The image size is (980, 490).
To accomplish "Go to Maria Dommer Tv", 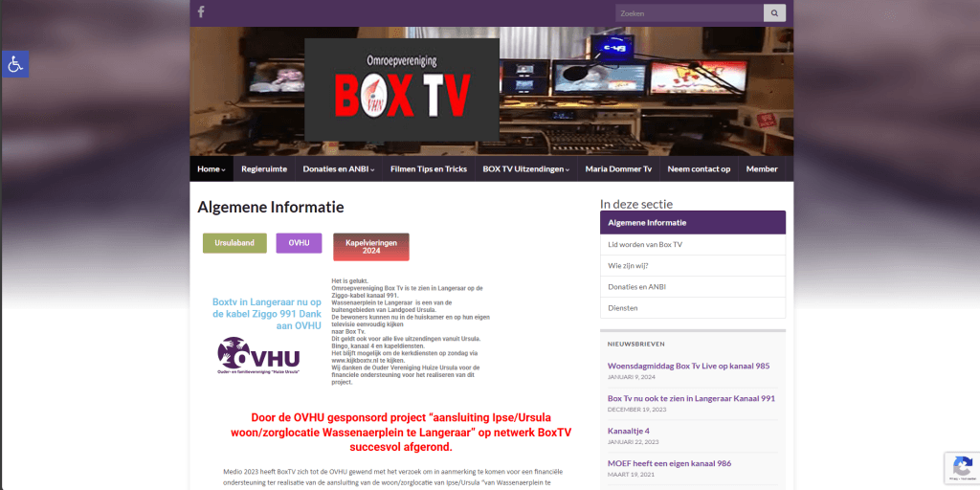I will pos(618,169).
